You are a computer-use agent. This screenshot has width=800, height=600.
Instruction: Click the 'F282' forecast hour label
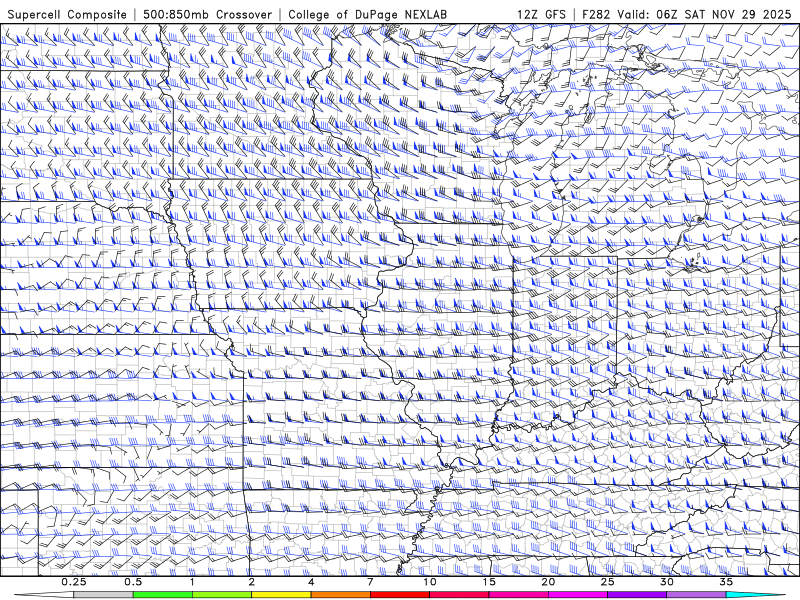pos(596,15)
